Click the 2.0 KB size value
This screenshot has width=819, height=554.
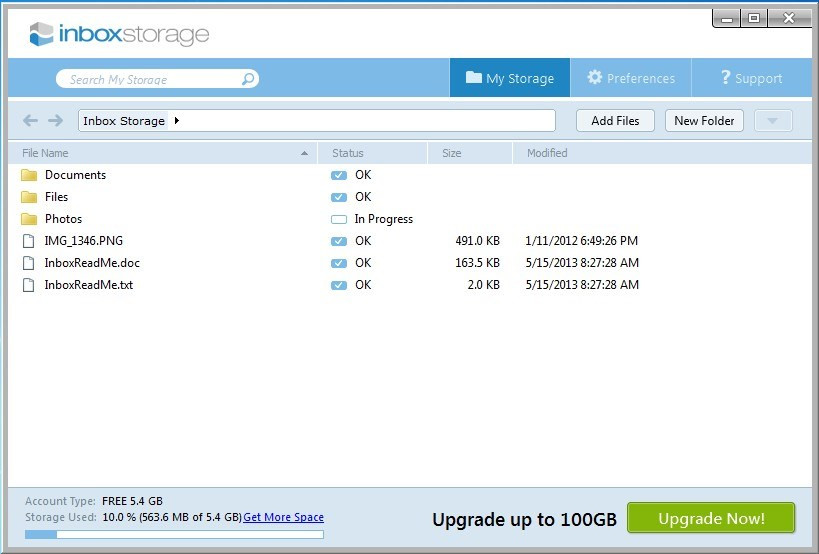coord(484,285)
